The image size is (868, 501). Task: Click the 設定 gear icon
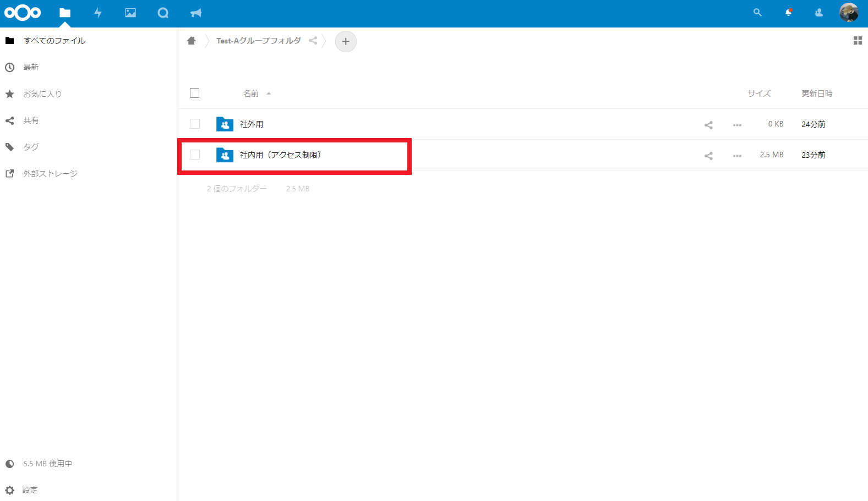pyautogui.click(x=9, y=490)
